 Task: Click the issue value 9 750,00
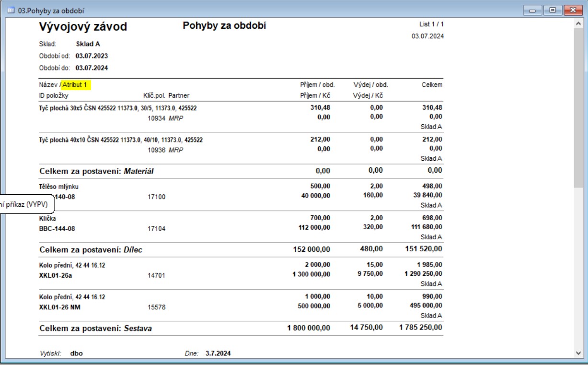tap(370, 274)
